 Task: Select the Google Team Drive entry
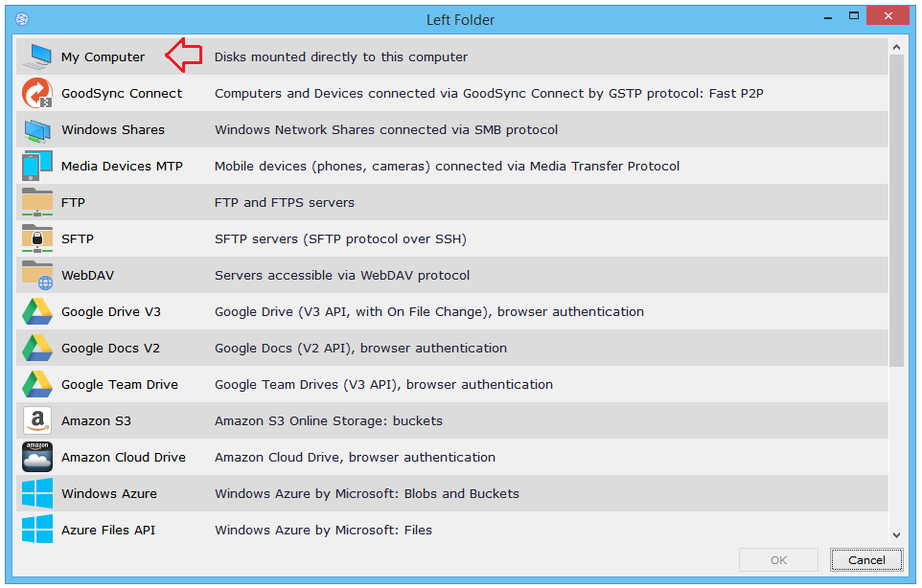coord(120,384)
